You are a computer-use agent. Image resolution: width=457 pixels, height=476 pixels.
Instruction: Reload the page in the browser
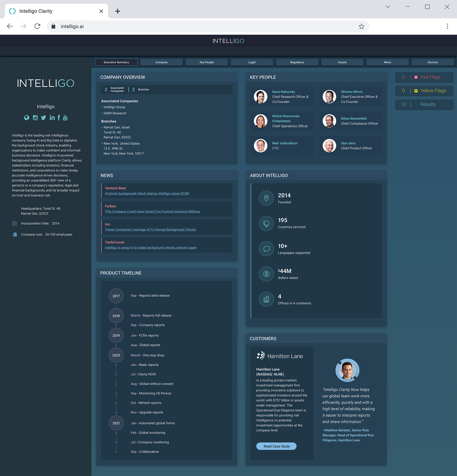37,26
